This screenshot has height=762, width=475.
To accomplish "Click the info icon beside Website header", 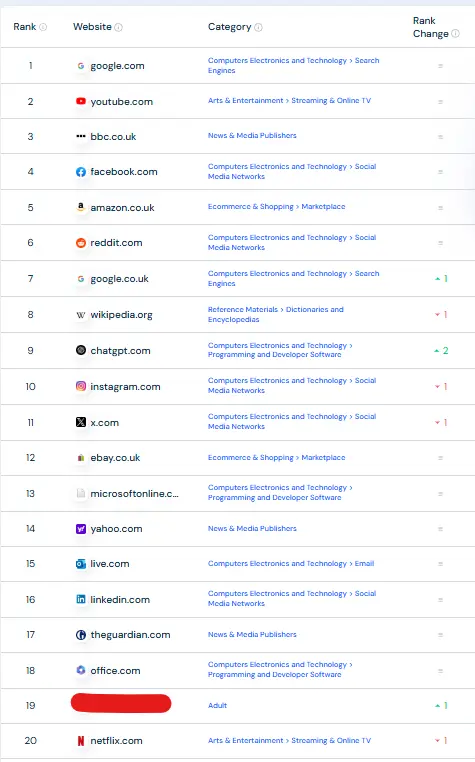I will click(118, 27).
